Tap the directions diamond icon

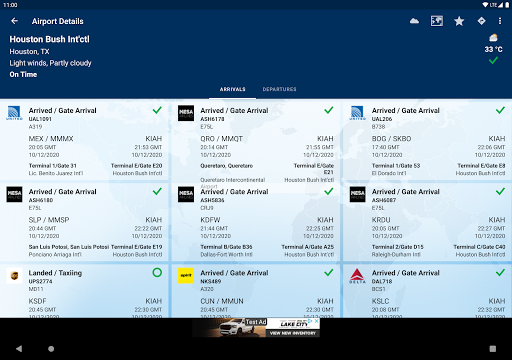tap(481, 21)
